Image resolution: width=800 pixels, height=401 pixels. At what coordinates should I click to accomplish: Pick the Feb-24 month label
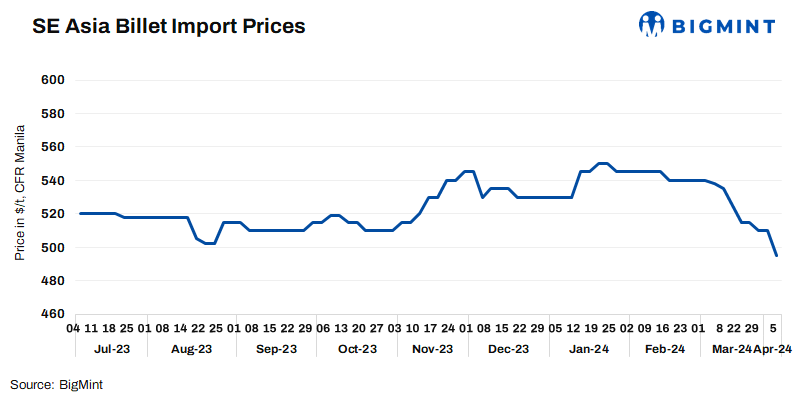pyautogui.click(x=665, y=349)
